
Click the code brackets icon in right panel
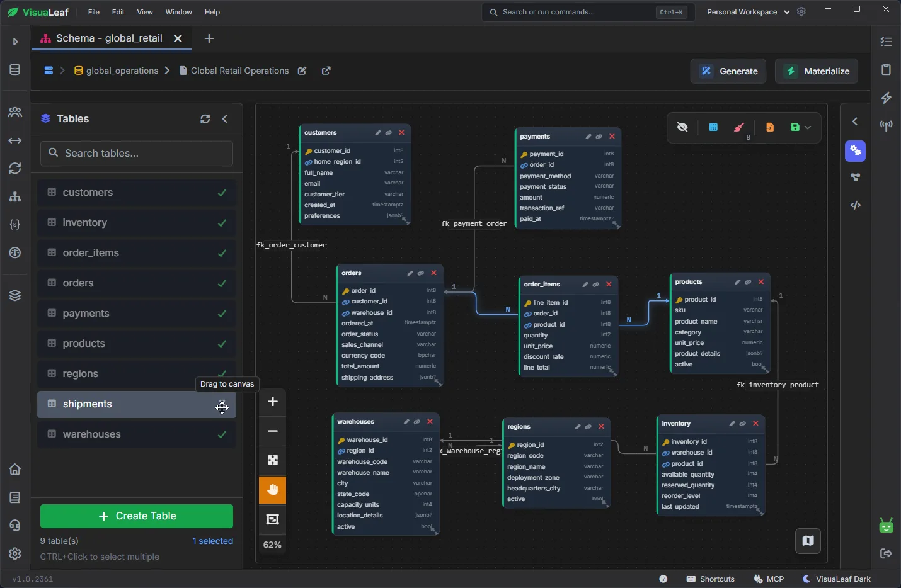(x=856, y=205)
